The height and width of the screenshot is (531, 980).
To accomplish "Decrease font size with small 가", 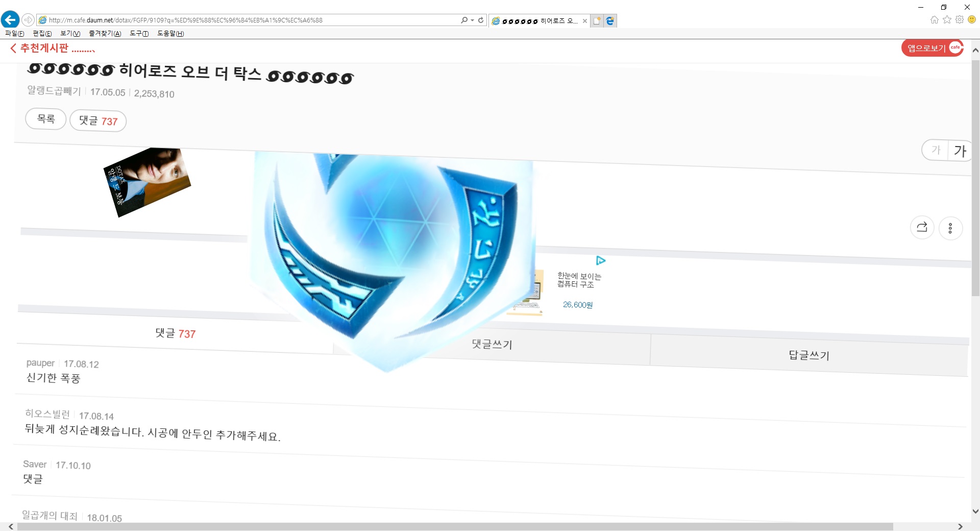I will (936, 150).
